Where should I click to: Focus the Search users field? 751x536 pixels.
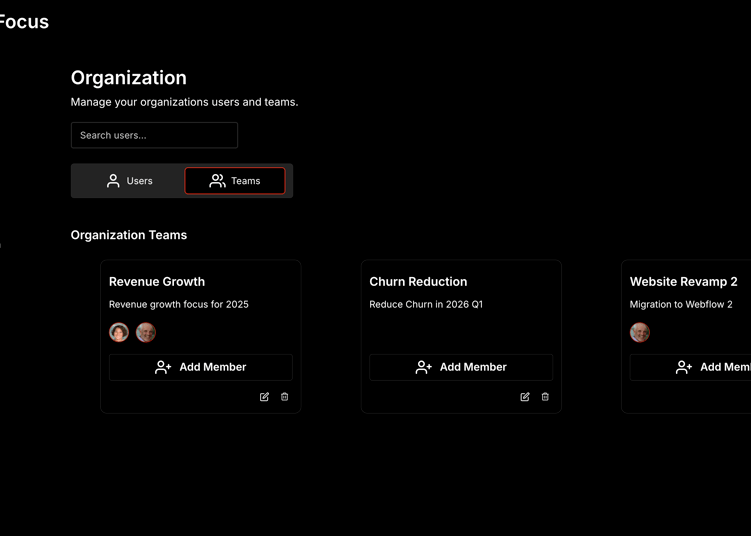point(154,135)
